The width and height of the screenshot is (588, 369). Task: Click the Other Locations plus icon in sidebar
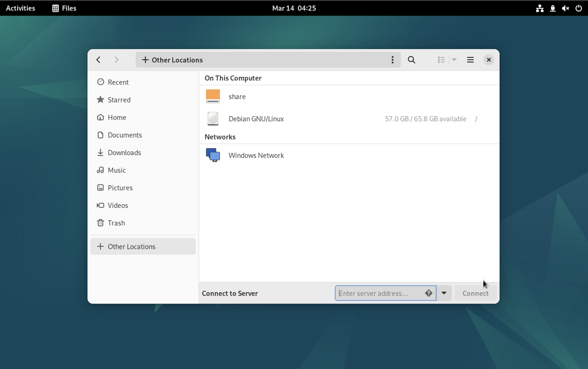[100, 246]
